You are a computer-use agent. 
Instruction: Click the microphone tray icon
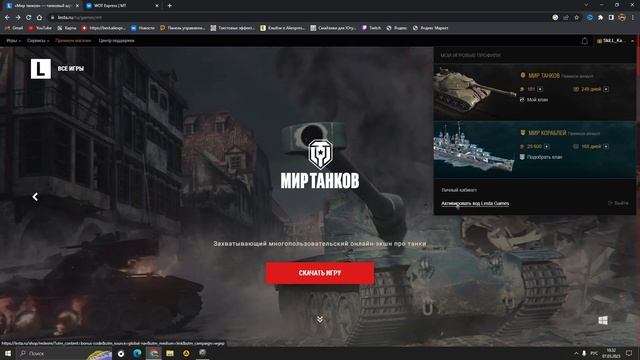(x=584, y=353)
